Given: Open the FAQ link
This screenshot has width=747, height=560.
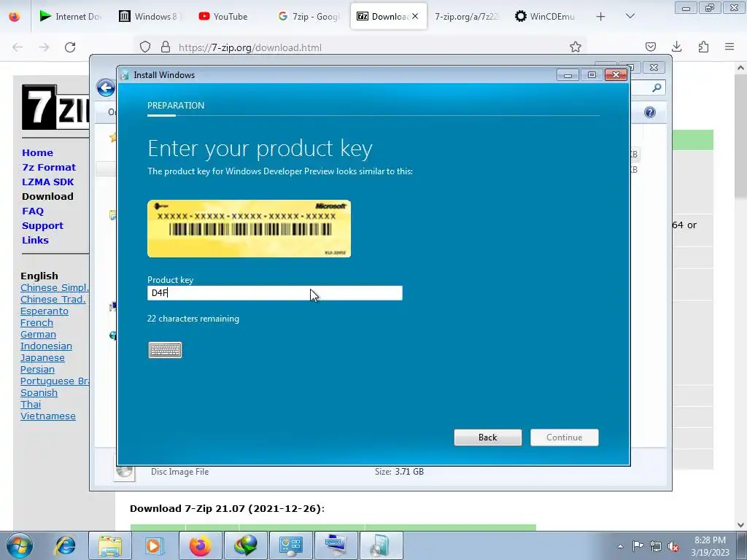Looking at the screenshot, I should [x=32, y=211].
